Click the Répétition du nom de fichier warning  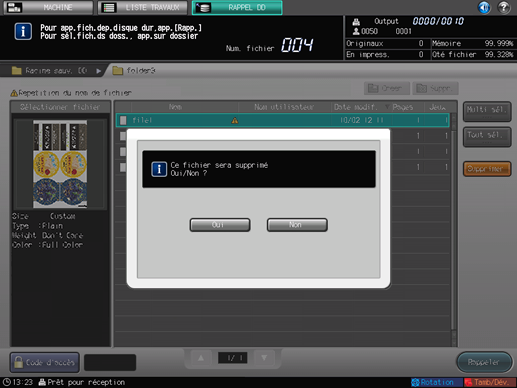coord(71,93)
